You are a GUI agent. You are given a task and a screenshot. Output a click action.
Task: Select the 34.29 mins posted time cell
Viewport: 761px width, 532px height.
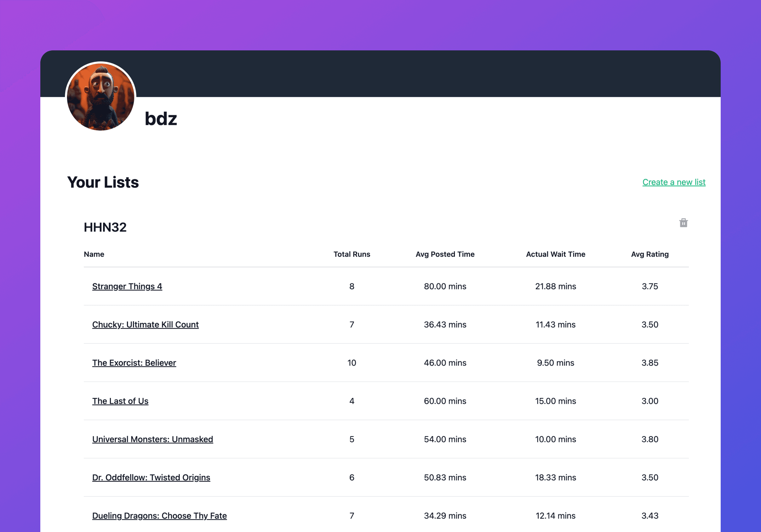coord(445,516)
